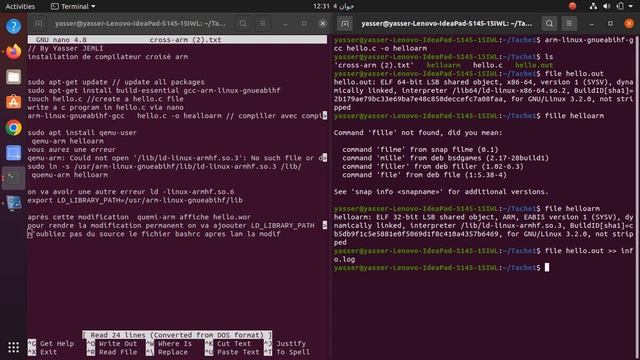Open hamburger menu in the right terminal
The image size is (640, 360).
click(569, 24)
